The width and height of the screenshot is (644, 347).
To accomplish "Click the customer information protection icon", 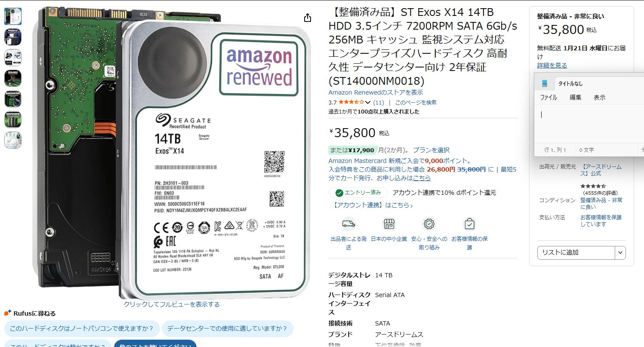I will point(469,224).
